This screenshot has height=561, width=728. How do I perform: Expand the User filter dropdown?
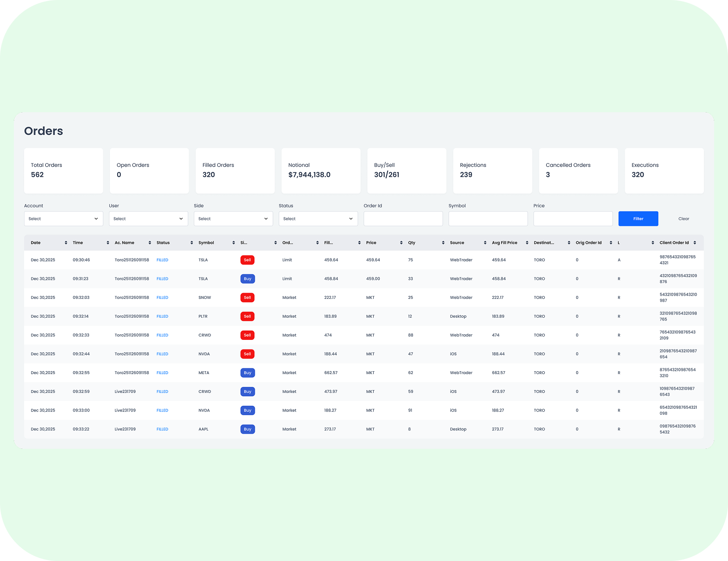148,219
